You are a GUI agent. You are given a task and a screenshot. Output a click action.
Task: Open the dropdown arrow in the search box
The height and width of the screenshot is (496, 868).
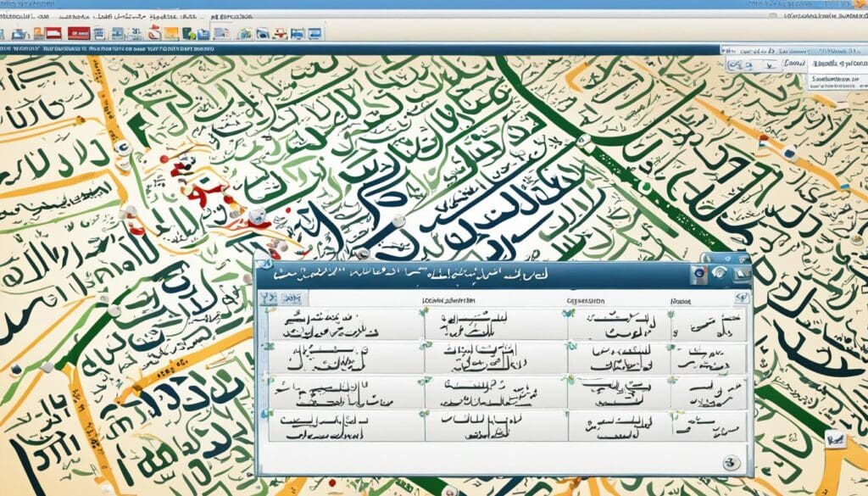(x=769, y=66)
